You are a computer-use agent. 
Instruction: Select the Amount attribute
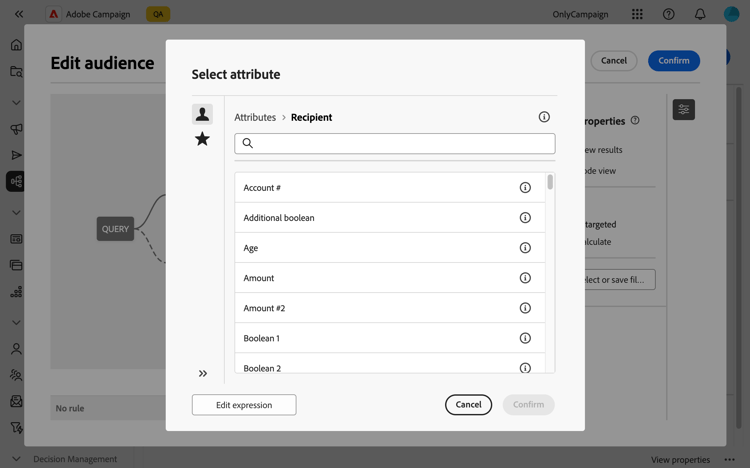click(x=390, y=278)
